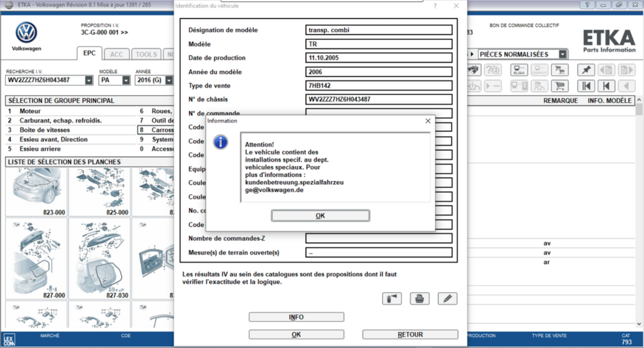Click the pencil edit icon
Screen dimensions: 644x348
point(447,299)
